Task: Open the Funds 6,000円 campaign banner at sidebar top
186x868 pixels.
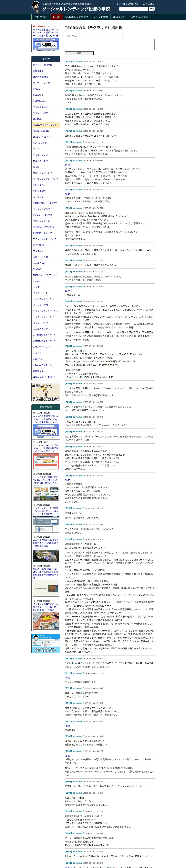Action: (46, 44)
